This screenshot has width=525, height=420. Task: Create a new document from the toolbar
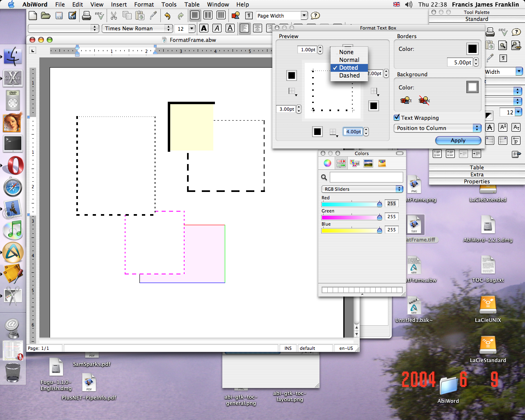click(33, 16)
